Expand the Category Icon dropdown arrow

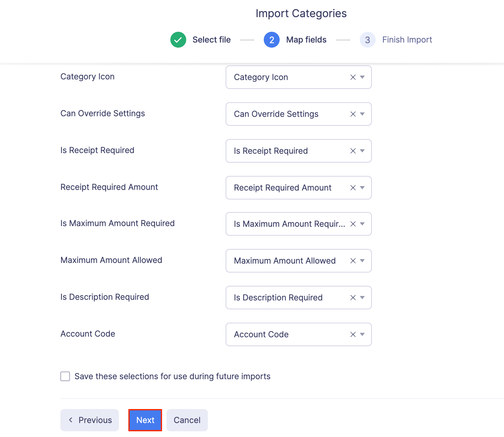[x=362, y=77]
